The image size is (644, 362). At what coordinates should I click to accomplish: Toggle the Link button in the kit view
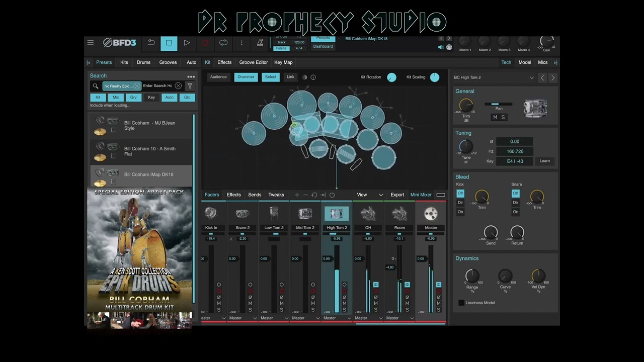[290, 77]
